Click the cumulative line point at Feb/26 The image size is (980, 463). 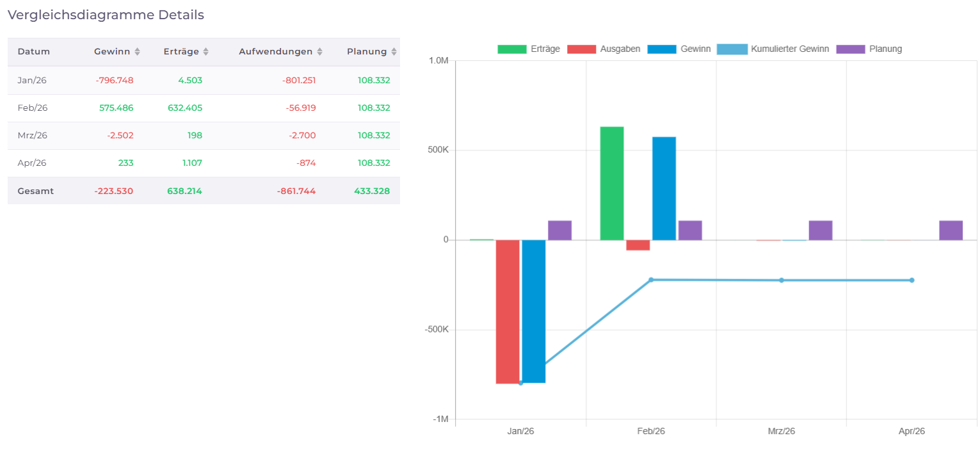(651, 280)
